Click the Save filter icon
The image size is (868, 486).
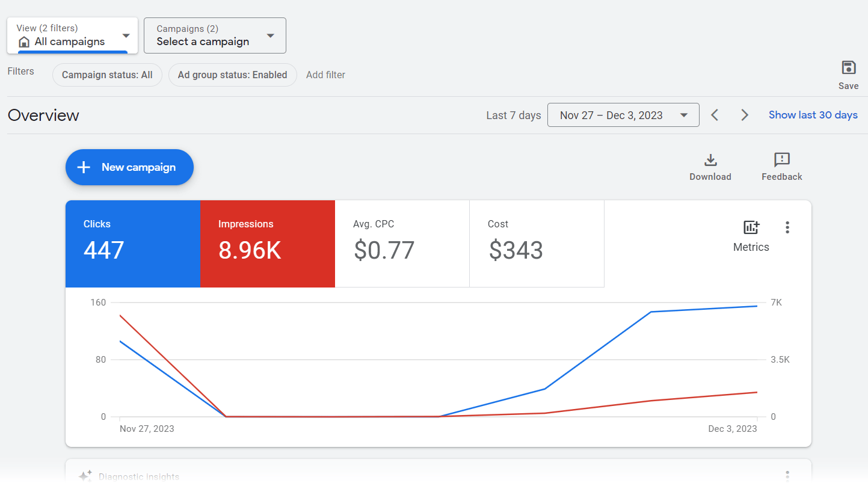tap(848, 68)
